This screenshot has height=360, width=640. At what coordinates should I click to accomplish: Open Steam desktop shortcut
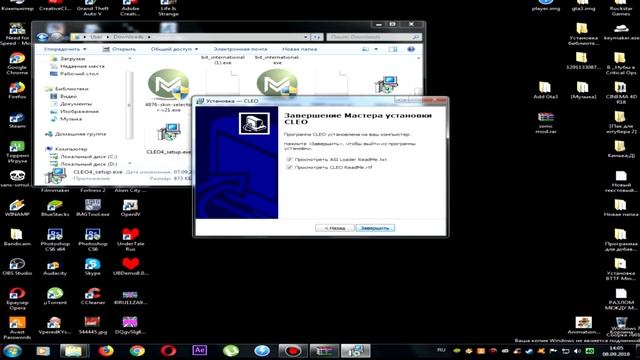17,120
